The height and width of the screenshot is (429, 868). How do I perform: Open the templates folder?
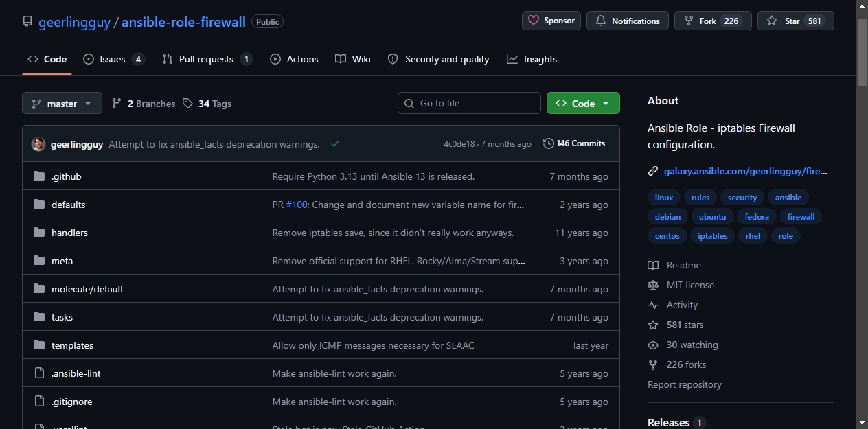72,345
